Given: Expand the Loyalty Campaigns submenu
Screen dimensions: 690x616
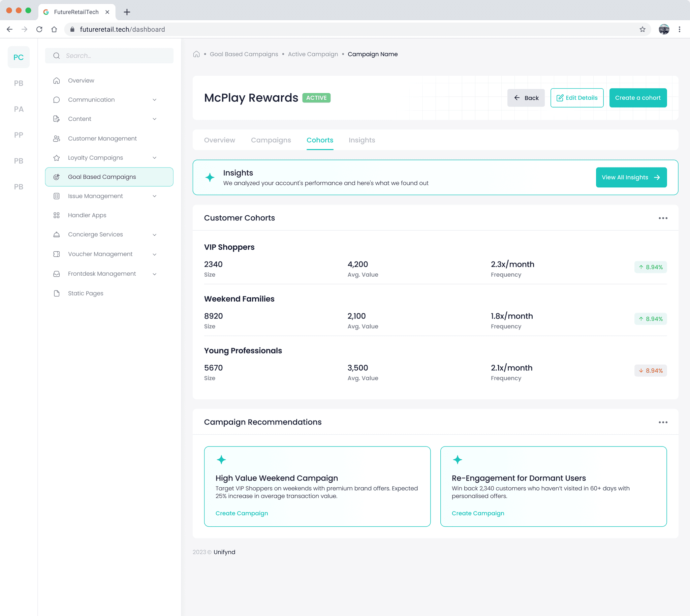Looking at the screenshot, I should tap(154, 158).
